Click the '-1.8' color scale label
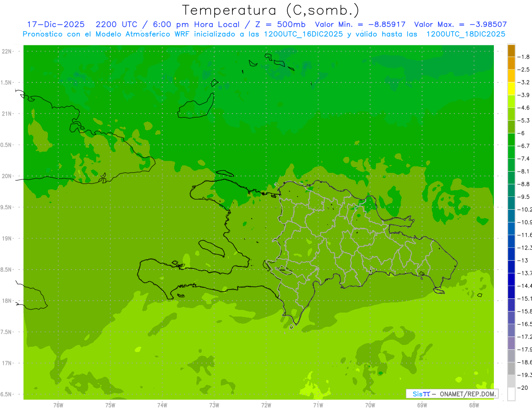Image resolution: width=532 pixels, height=411 pixels. coord(524,57)
